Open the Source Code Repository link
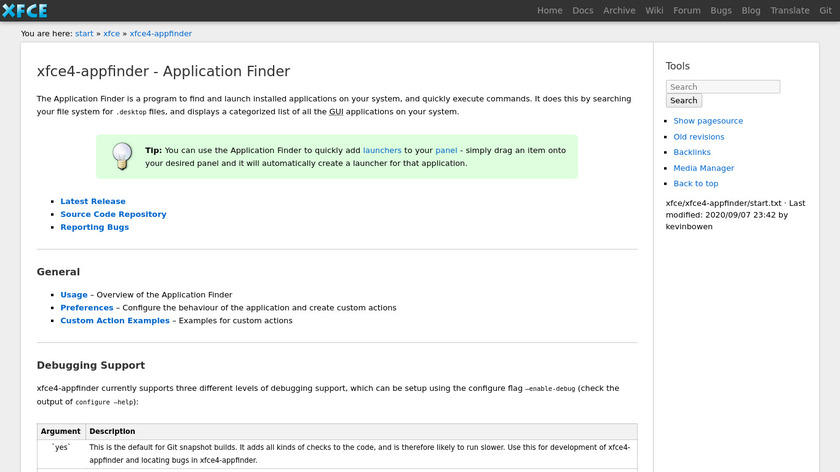The height and width of the screenshot is (472, 840). tap(113, 214)
